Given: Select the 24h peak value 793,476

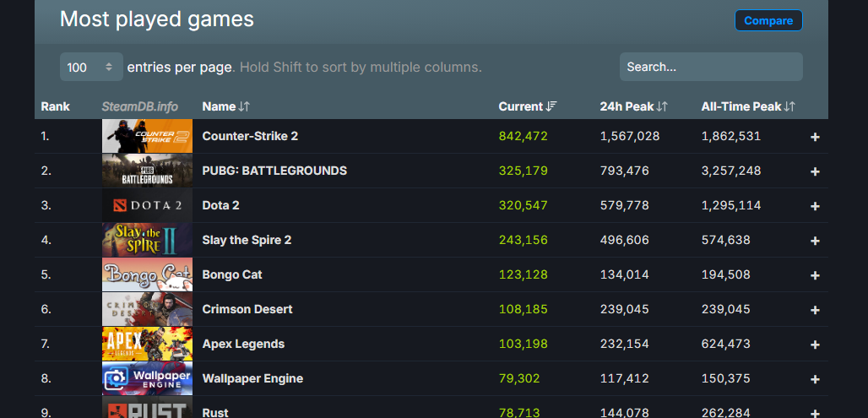Looking at the screenshot, I should click(x=625, y=171).
